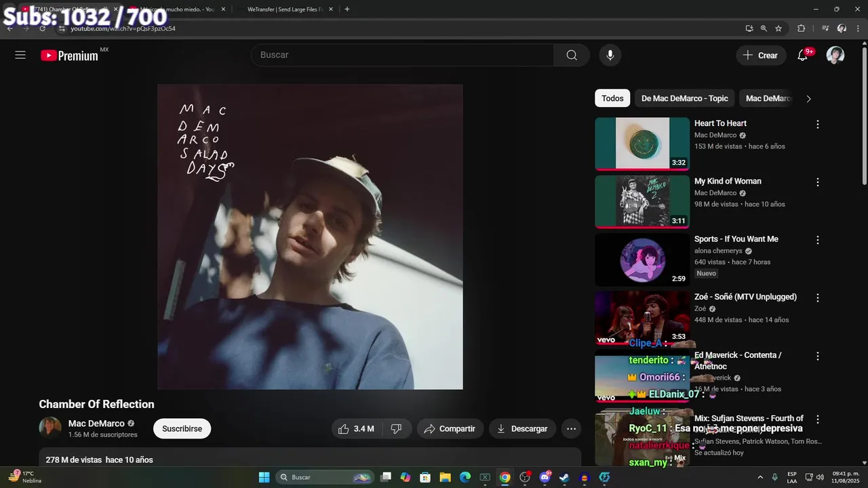Open the weather widget showing 17°C
The height and width of the screenshot is (488, 868).
pyautogui.click(x=25, y=477)
